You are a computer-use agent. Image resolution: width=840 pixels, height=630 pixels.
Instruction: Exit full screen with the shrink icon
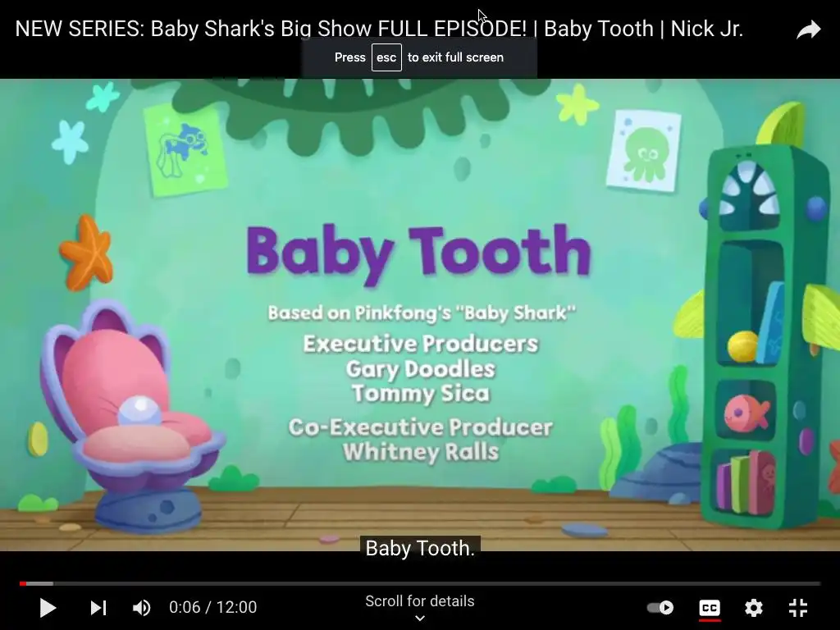coord(798,608)
